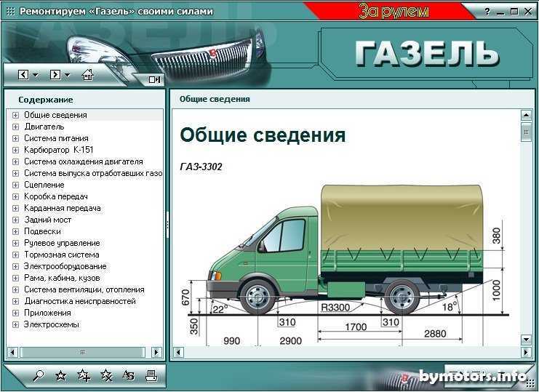
Task: Expand the Карбюратор К-151 tree node
Action: click(x=15, y=150)
